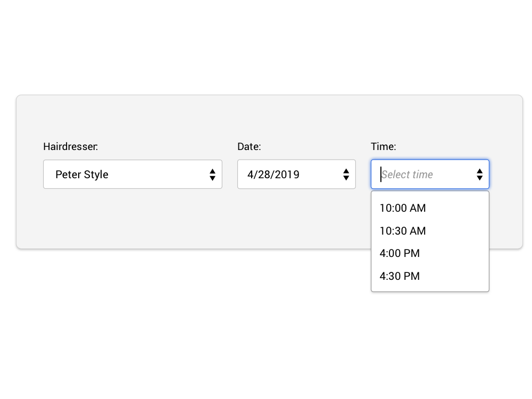Click the Time field's down arrow
Viewport: 532px width, 399px height.
point(479,178)
